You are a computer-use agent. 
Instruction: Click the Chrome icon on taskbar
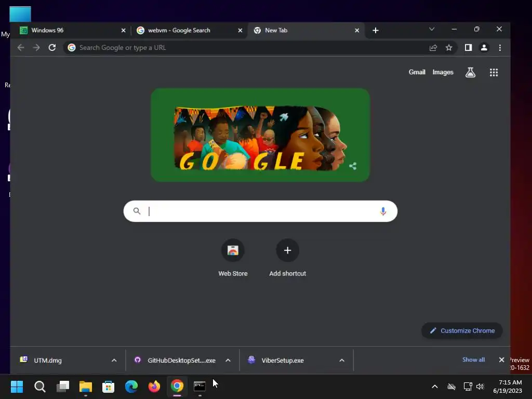[177, 387]
